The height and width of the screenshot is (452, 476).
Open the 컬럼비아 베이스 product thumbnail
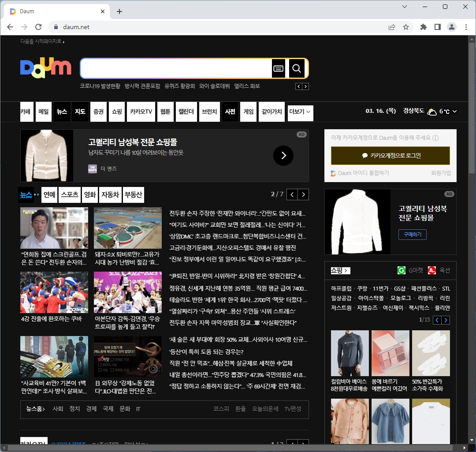click(x=350, y=353)
